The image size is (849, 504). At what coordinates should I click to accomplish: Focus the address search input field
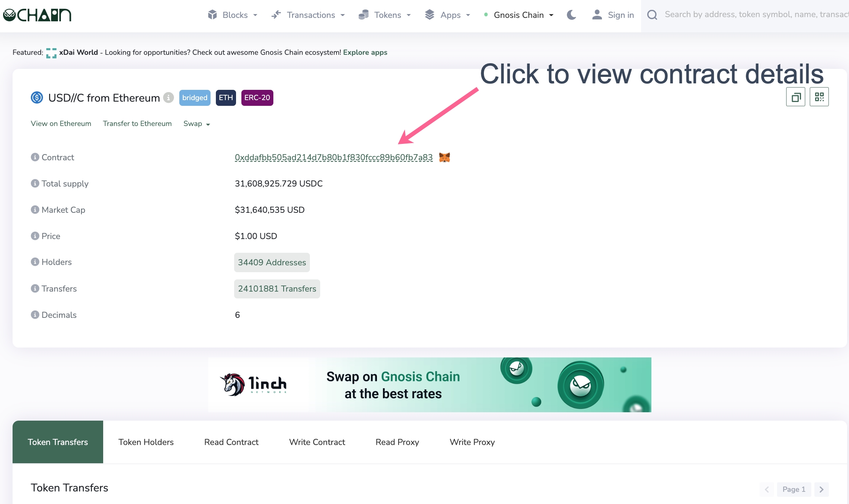click(x=756, y=15)
